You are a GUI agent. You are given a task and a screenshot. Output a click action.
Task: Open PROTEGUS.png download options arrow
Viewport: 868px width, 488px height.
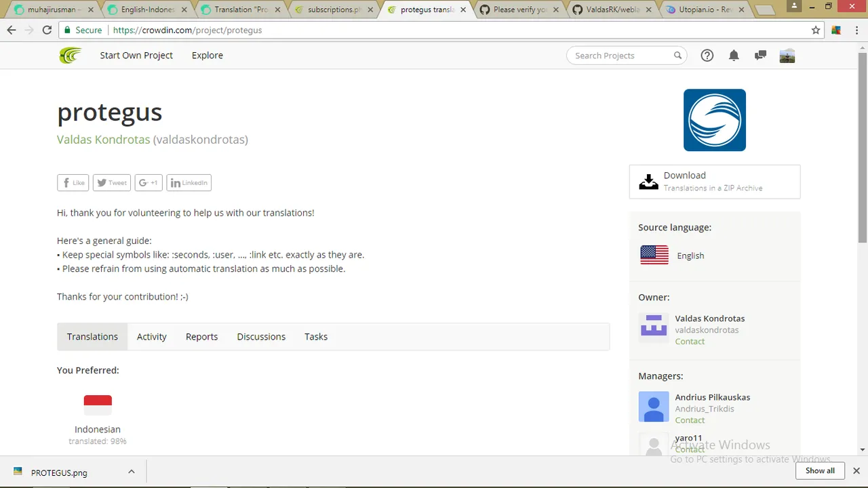(132, 472)
